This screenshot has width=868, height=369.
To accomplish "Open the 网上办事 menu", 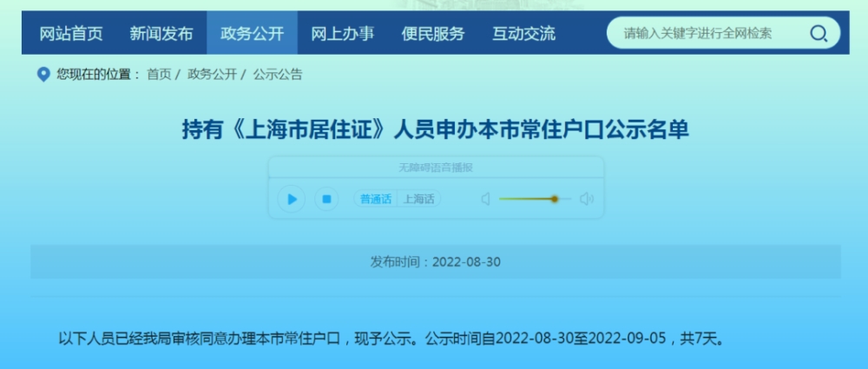I will [342, 33].
